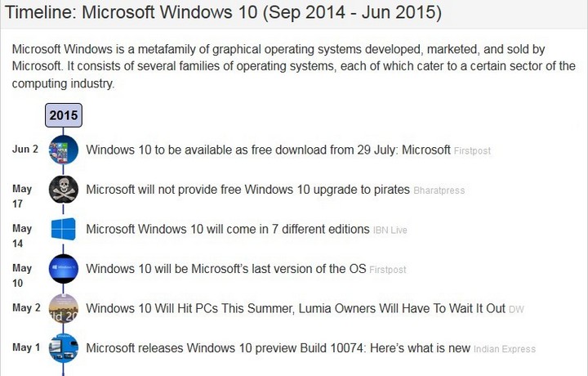This screenshot has width=588, height=376.
Task: Click the preview build thumbnail for May 1
Action: (64, 348)
